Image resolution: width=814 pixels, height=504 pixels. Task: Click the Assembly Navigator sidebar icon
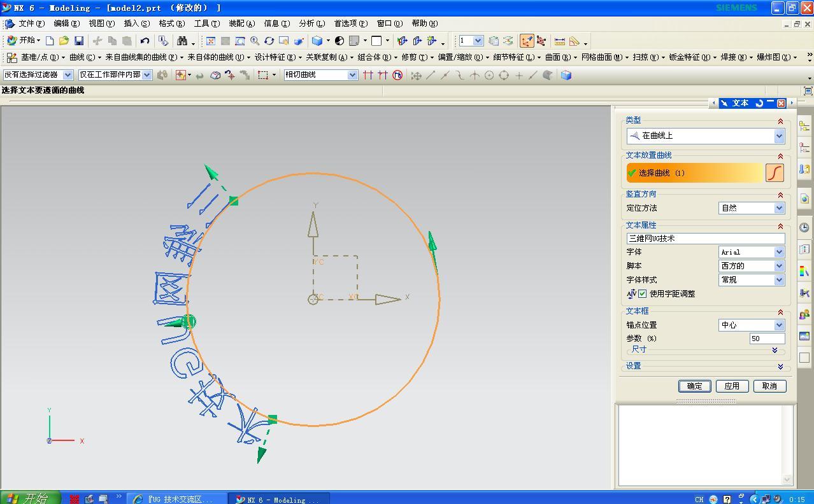(804, 126)
